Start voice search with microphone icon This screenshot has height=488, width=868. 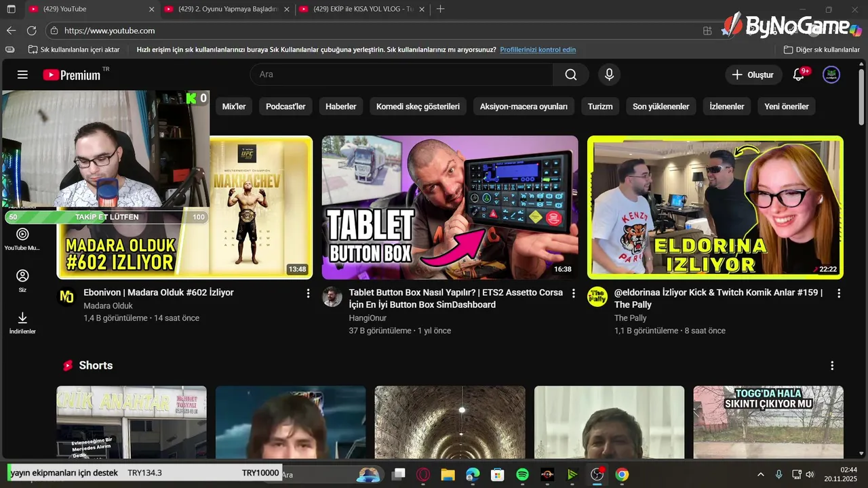[x=609, y=75]
